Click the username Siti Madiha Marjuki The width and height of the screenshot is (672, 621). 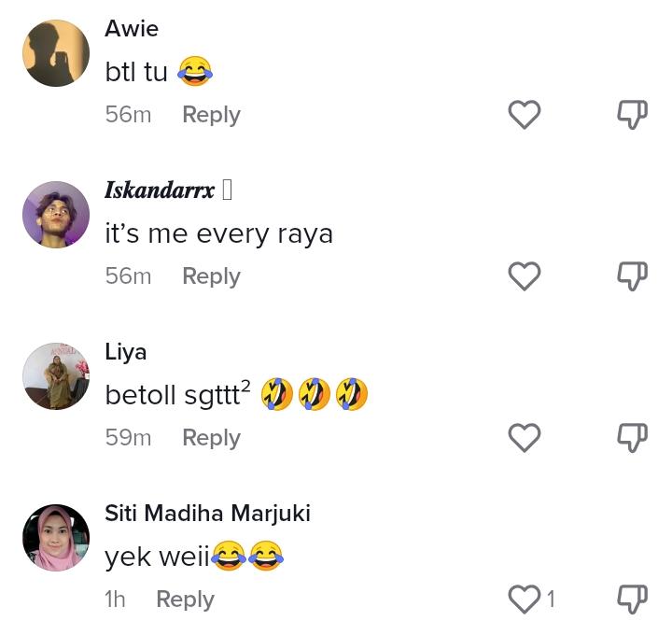pos(207,514)
